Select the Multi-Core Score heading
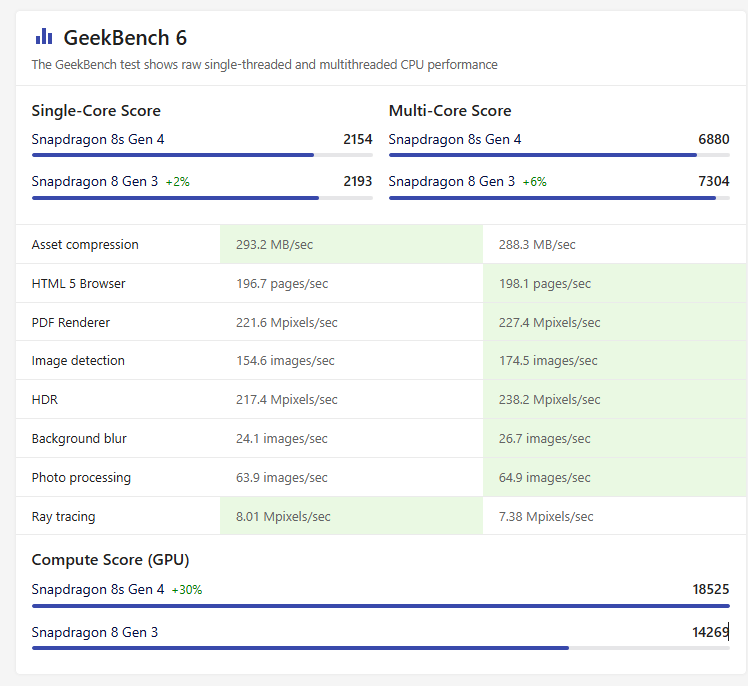The height and width of the screenshot is (686, 748). tap(450, 111)
